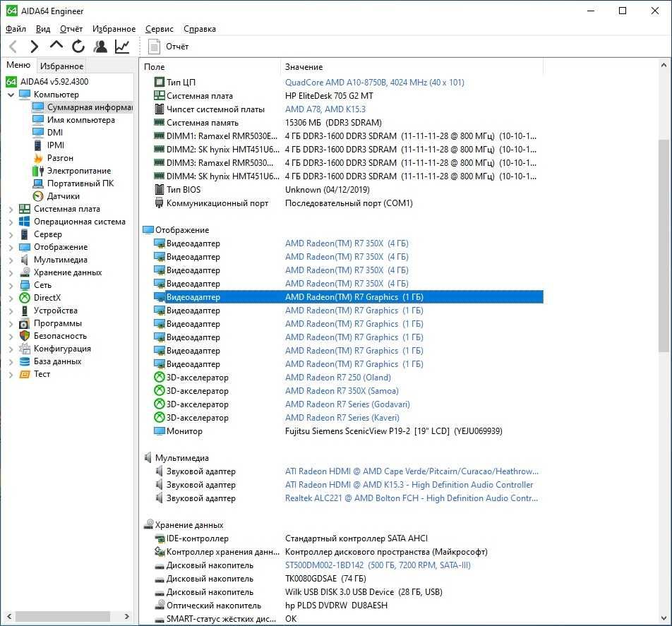Click the Forward navigation arrow
672x626 pixels.
pos(35,47)
